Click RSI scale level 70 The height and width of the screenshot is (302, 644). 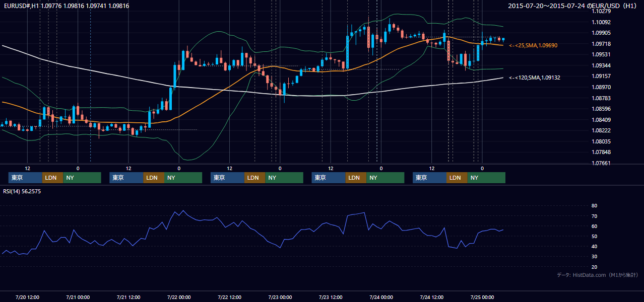[x=595, y=216]
